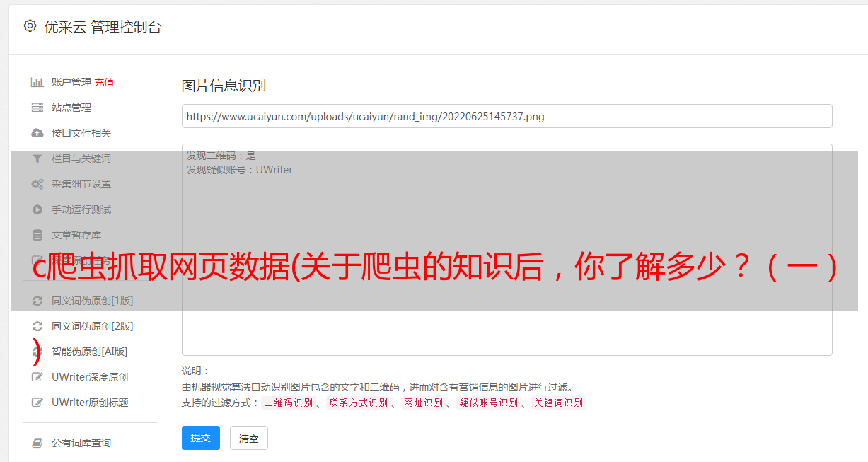Click the 清空 button
The image size is (868, 462).
tap(249, 438)
